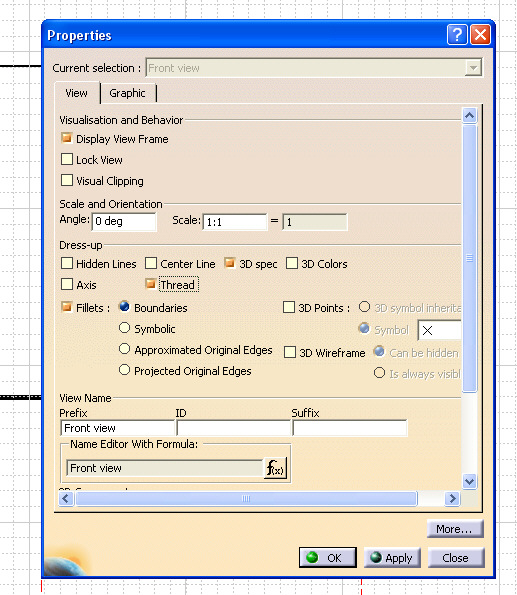Click the vertical scrollbar thumb
Viewport: 517px width, 595px height.
click(x=470, y=258)
